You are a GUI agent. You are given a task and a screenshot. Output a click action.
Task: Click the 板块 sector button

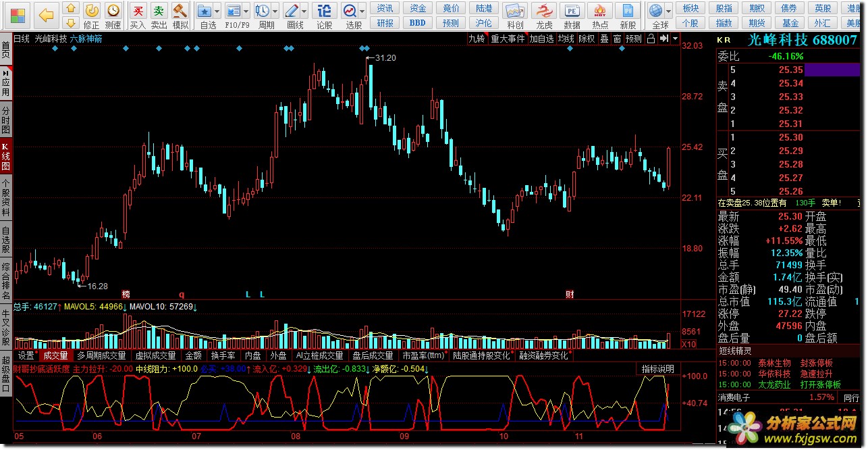(690, 8)
